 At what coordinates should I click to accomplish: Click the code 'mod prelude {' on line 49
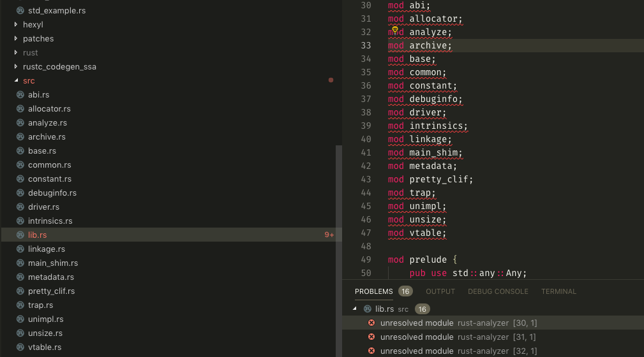(423, 259)
